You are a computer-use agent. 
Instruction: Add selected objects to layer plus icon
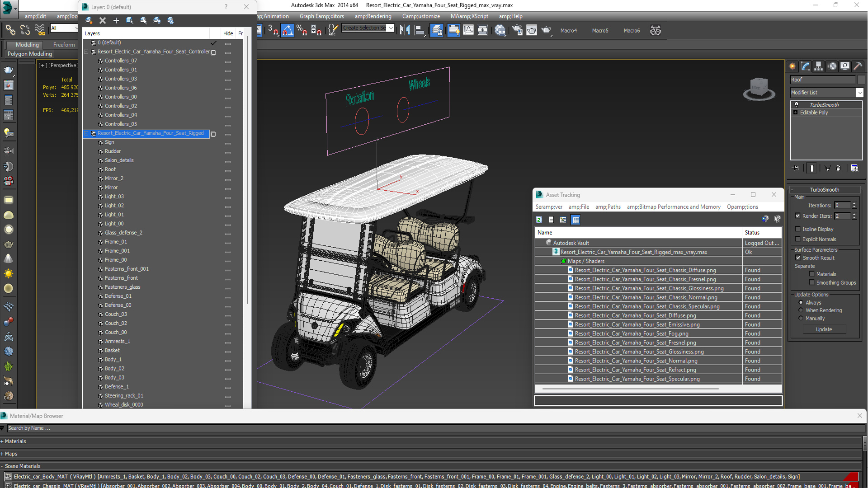pyautogui.click(x=116, y=20)
